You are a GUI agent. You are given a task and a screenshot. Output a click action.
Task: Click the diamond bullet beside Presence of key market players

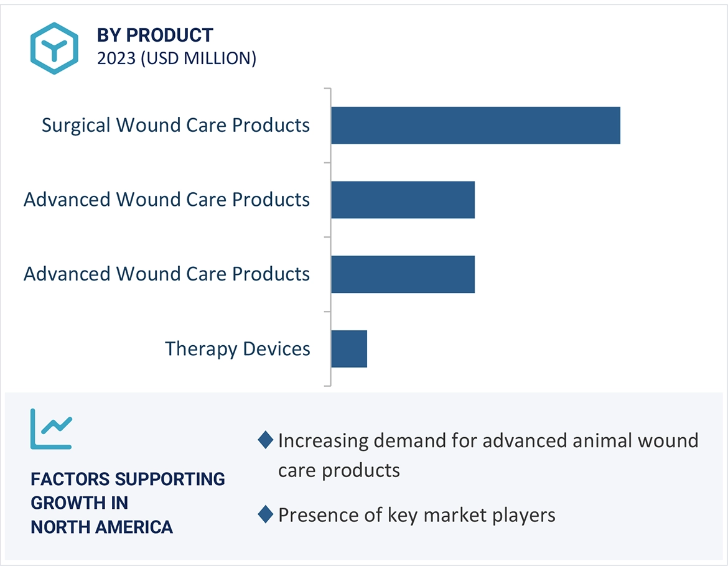point(266,515)
